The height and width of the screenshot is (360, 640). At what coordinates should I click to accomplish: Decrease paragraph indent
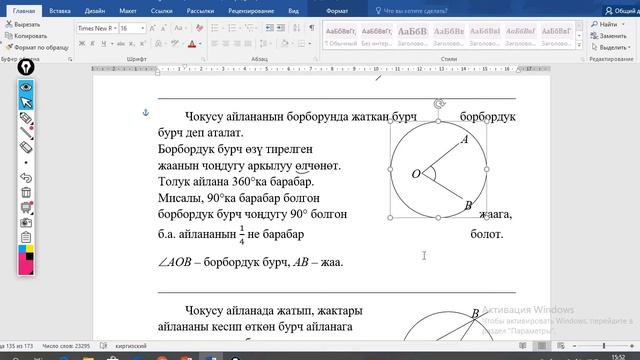point(269,28)
